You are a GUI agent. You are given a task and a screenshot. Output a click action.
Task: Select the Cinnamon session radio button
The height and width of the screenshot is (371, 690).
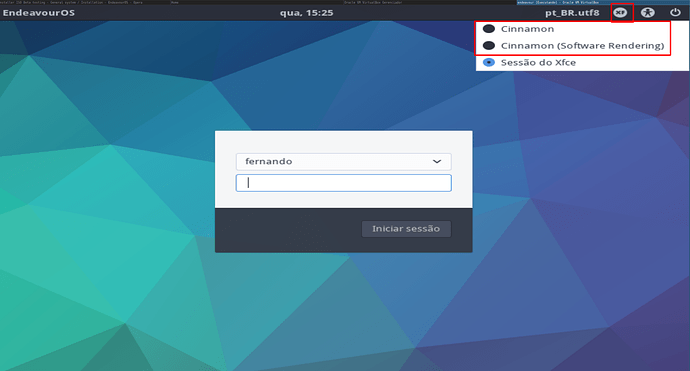[x=489, y=29]
